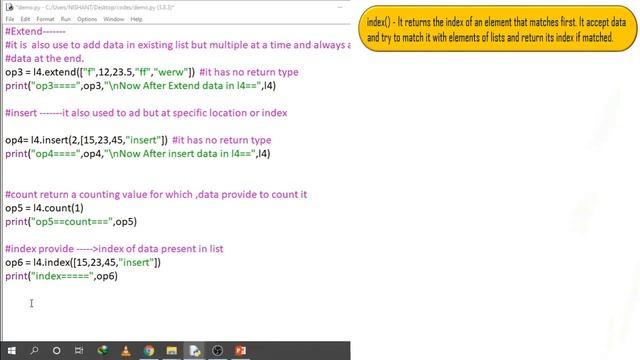Click the 'op6 = l4.index' code line

pos(83,262)
